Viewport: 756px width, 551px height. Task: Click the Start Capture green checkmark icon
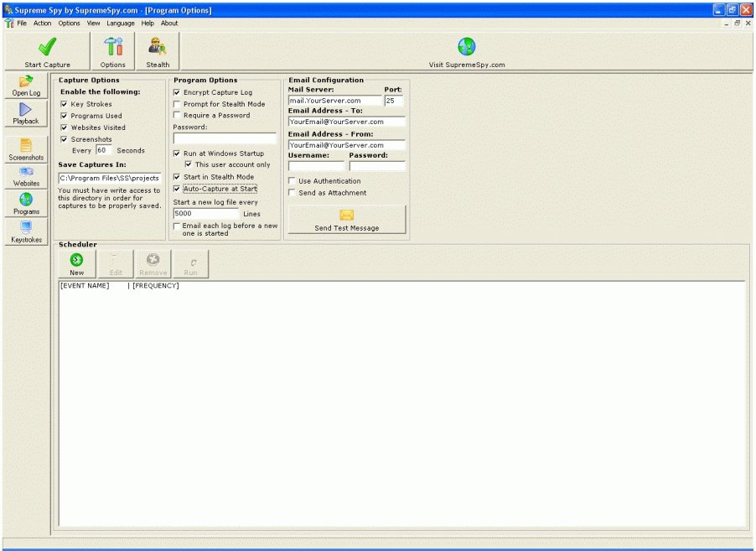[x=47, y=47]
